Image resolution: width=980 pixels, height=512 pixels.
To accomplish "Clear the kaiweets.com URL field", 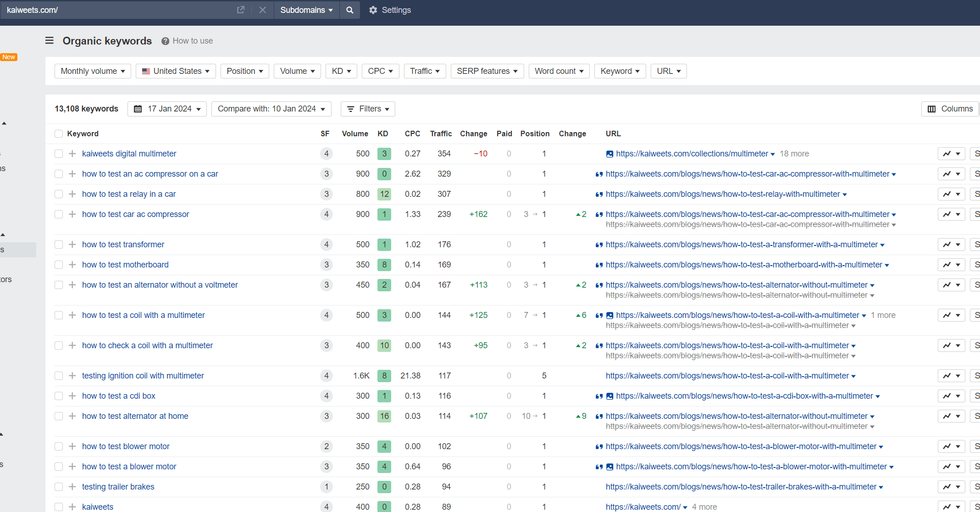I will [x=262, y=10].
